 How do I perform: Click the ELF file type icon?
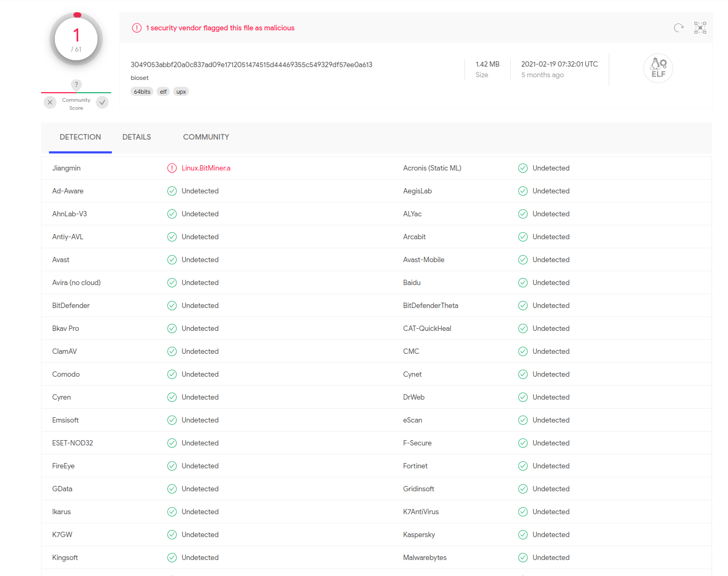658,68
